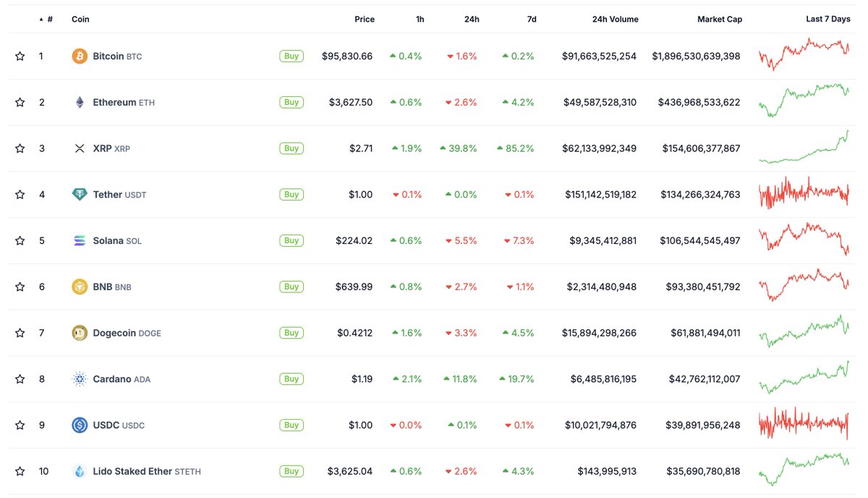Favorite Ethereum with its star
This screenshot has width=868, height=498.
click(20, 102)
